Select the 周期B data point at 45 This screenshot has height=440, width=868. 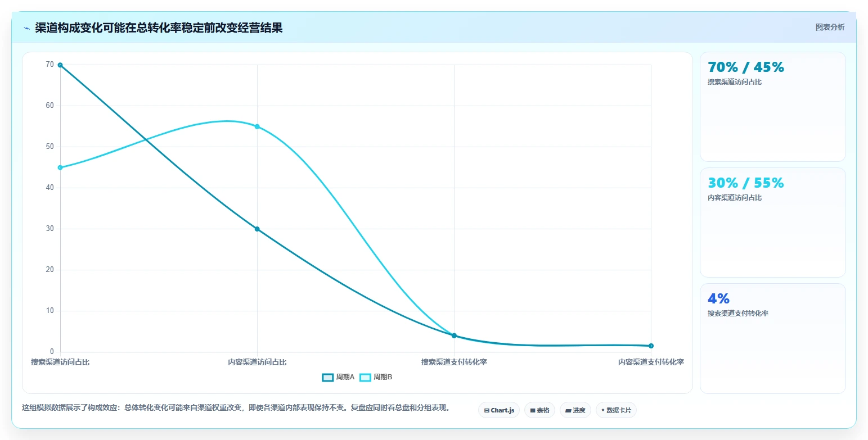[60, 167]
